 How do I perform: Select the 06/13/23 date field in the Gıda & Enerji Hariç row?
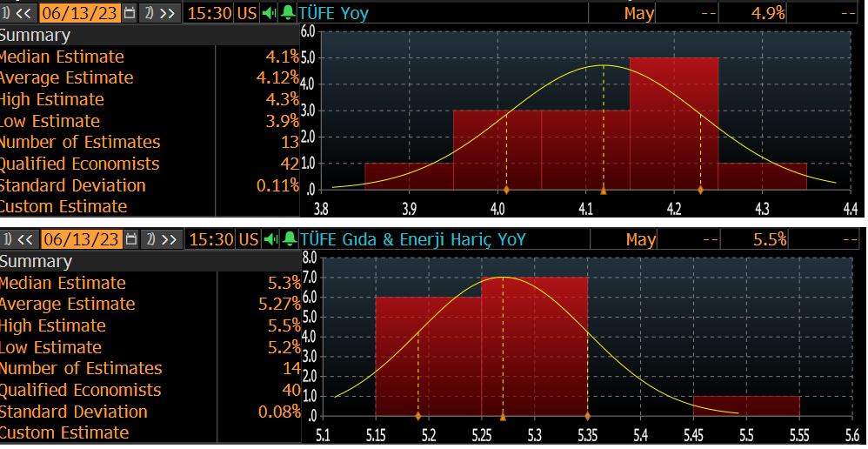(x=81, y=239)
